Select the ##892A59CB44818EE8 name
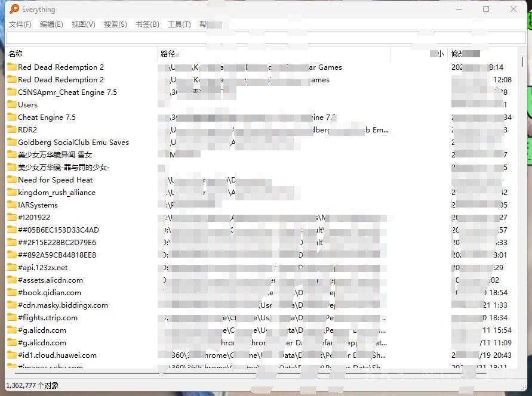This screenshot has height=396, width=532. 57,255
